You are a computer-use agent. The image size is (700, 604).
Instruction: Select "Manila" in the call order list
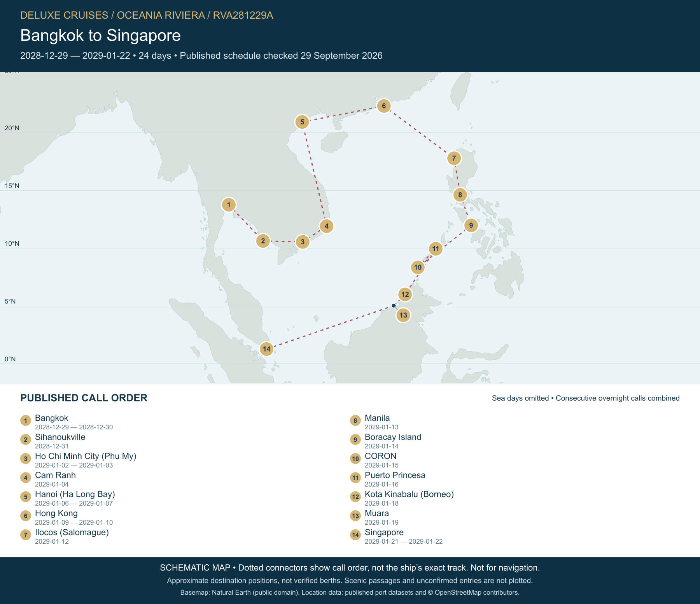tap(377, 418)
